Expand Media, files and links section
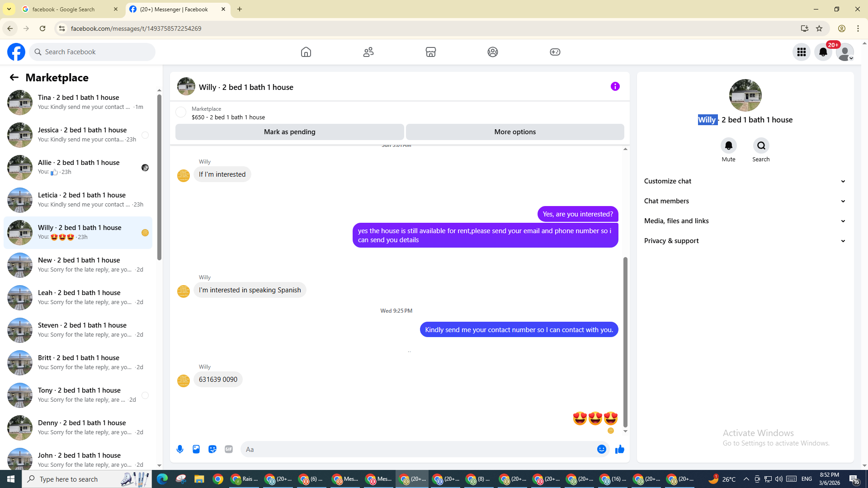Viewport: 868px width, 488px height. click(745, 221)
